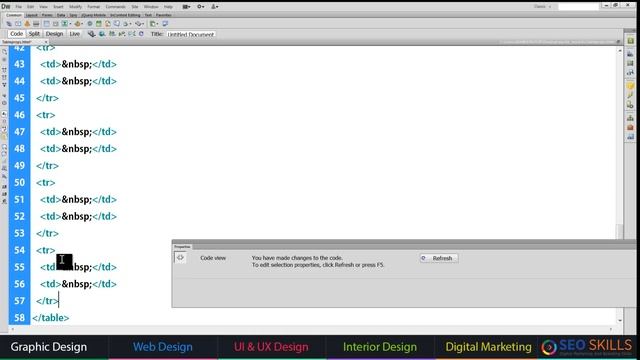Screen dimensions: 640x360
Task: Click the Server-Side Include icon
Action: coord(107,24)
